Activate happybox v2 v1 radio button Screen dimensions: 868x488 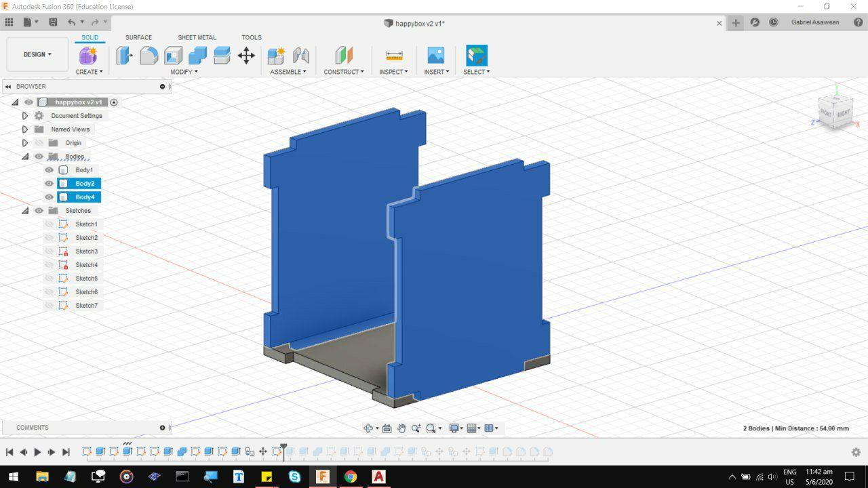click(x=114, y=102)
